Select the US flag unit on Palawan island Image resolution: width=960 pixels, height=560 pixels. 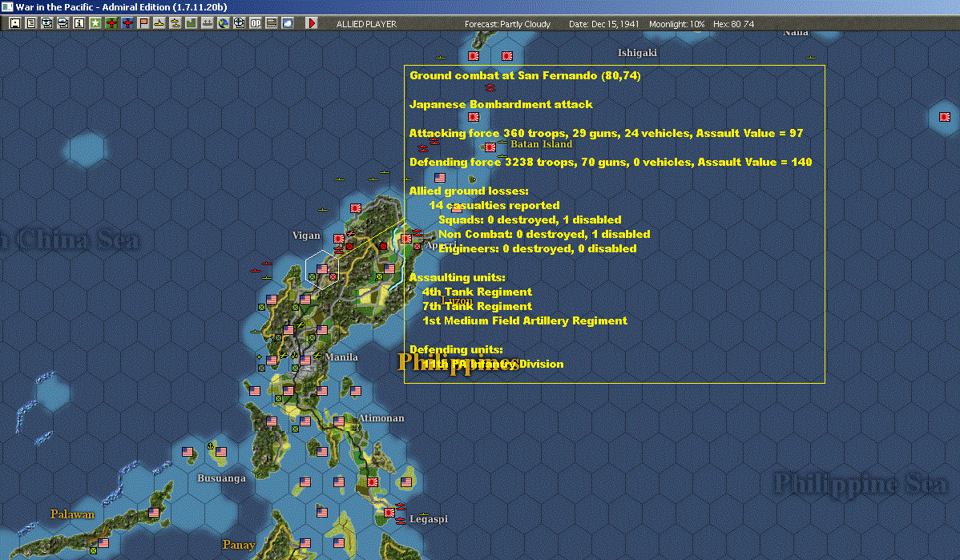tap(154, 512)
